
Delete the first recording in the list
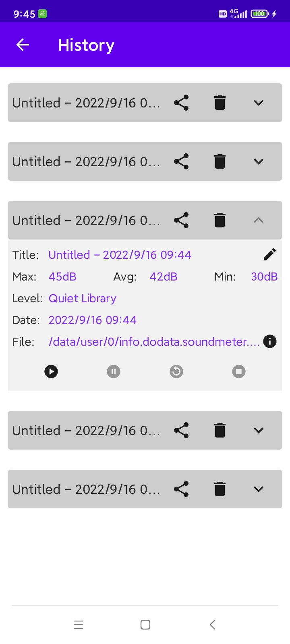click(220, 103)
